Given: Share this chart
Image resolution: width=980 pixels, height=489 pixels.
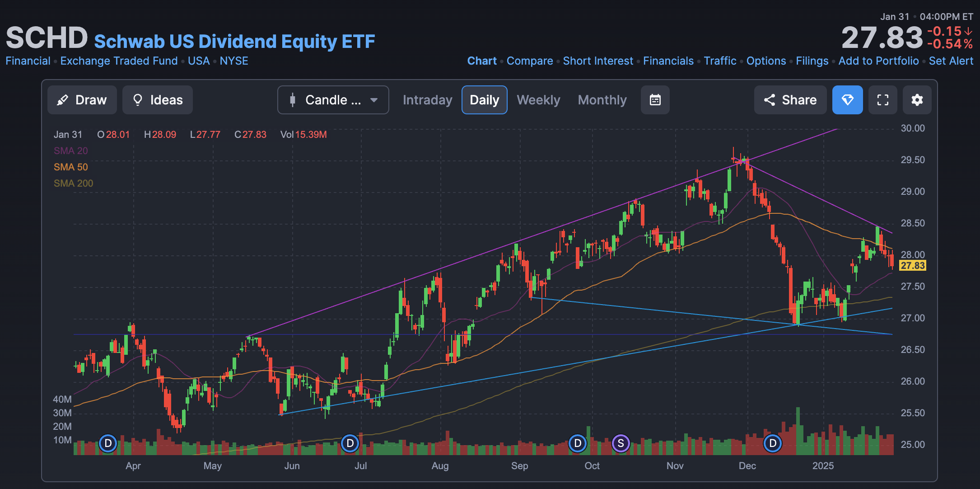Looking at the screenshot, I should (x=790, y=100).
